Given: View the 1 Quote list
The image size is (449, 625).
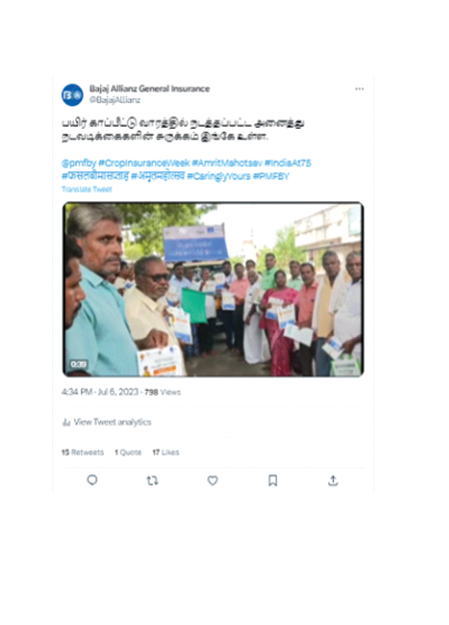Looking at the screenshot, I should click(x=128, y=452).
